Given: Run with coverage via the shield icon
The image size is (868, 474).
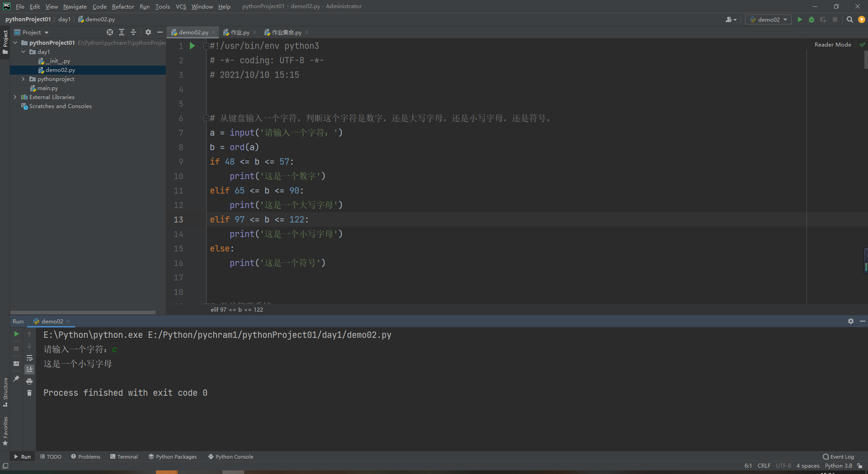Looking at the screenshot, I should [823, 19].
